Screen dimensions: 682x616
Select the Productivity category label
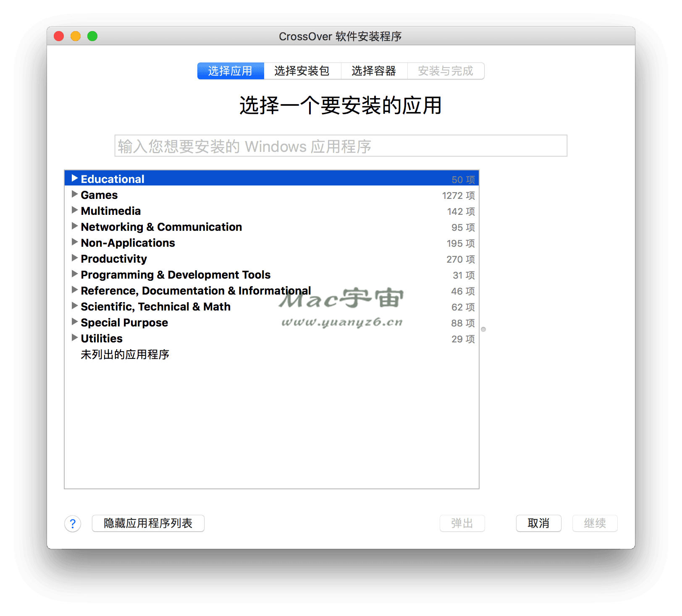pyautogui.click(x=114, y=259)
